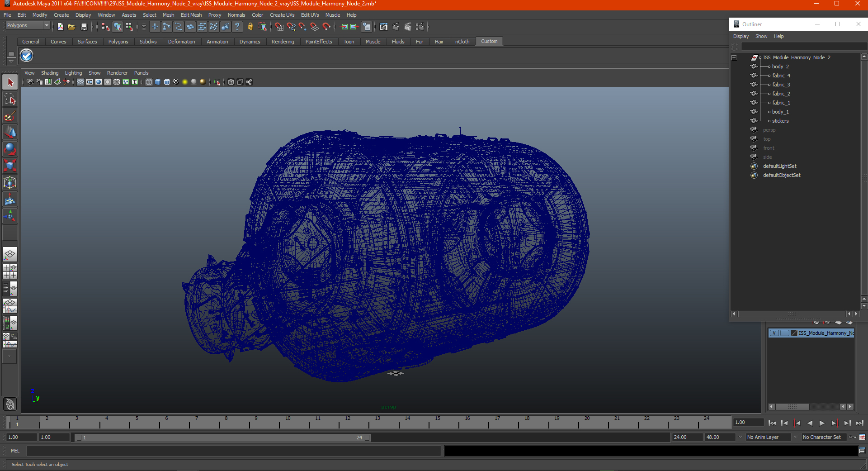Screen dimensions: 868x471
Task: Open the Shading menu in viewport panel
Action: [x=50, y=73]
